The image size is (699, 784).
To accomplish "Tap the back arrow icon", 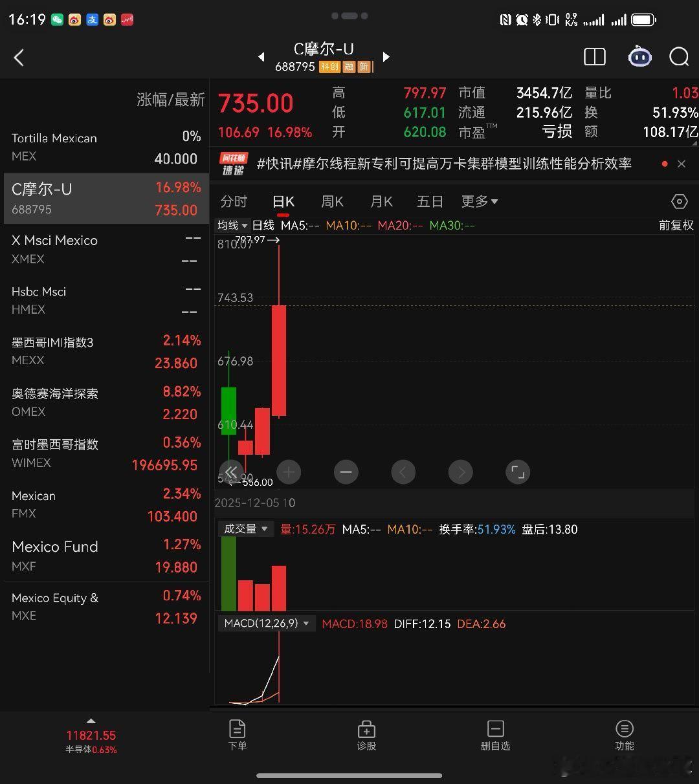I will [19, 58].
